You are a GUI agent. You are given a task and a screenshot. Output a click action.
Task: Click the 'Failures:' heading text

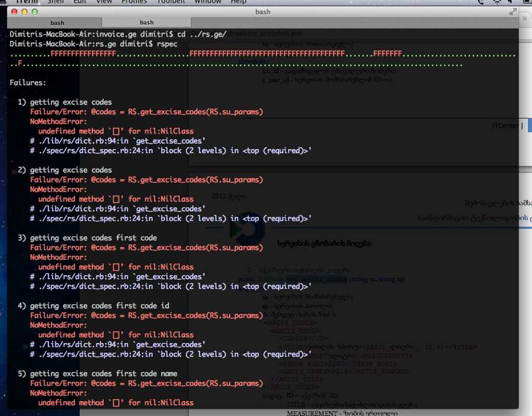pos(28,82)
